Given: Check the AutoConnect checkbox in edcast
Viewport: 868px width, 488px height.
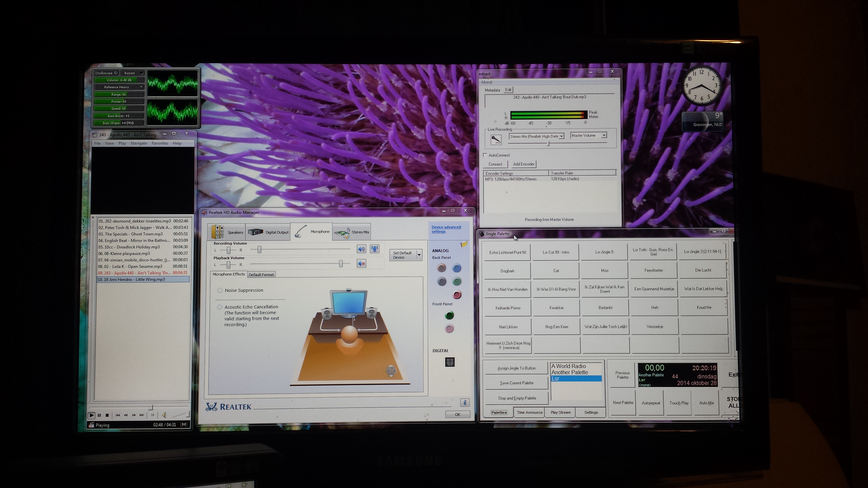Looking at the screenshot, I should click(x=485, y=155).
